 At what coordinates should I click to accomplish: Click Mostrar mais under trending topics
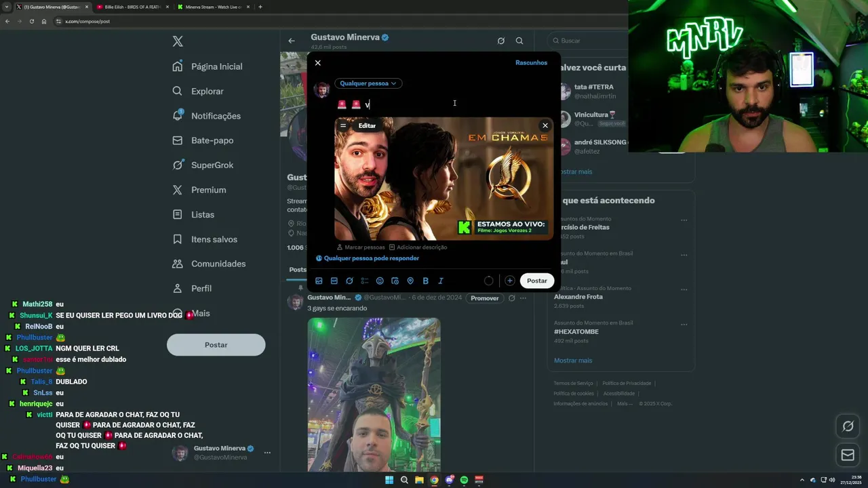click(x=573, y=361)
